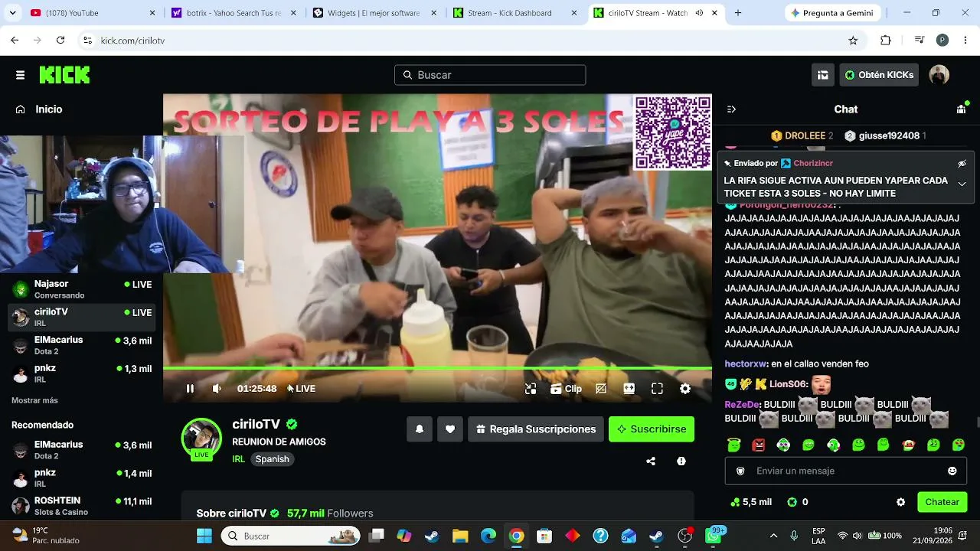Screen dimensions: 980x551
Task: Open the emoji picker in chat input
Action: (x=952, y=471)
